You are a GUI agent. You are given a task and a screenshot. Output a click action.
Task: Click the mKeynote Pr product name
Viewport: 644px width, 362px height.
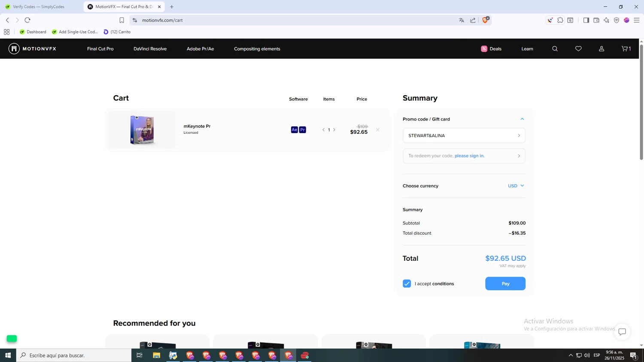tap(197, 126)
